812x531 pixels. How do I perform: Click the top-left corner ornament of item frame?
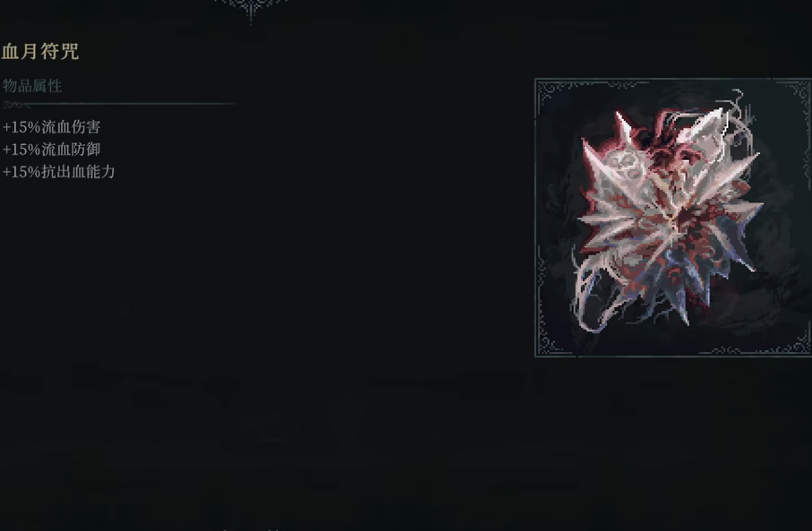[x=551, y=94]
